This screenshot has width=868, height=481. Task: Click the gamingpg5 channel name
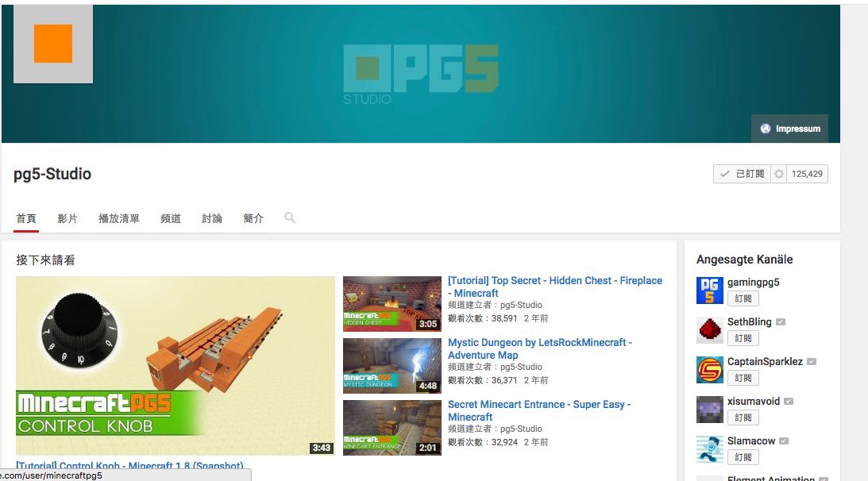click(753, 283)
